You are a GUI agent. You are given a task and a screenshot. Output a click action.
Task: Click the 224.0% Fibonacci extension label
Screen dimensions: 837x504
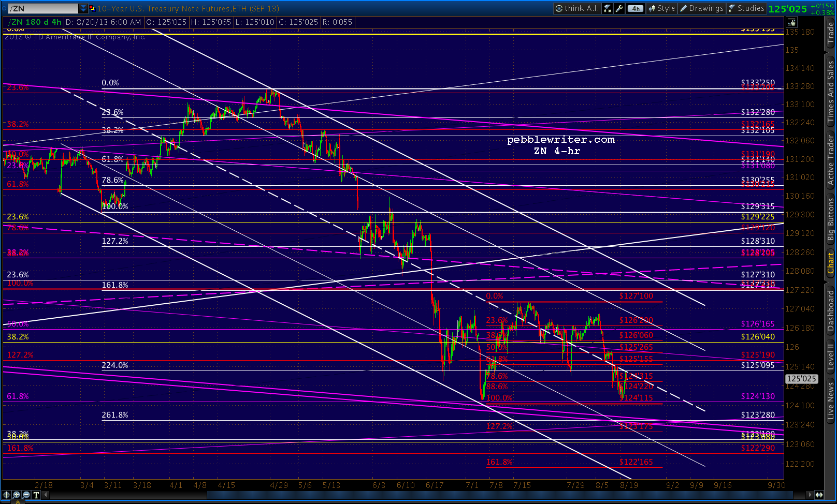[115, 365]
